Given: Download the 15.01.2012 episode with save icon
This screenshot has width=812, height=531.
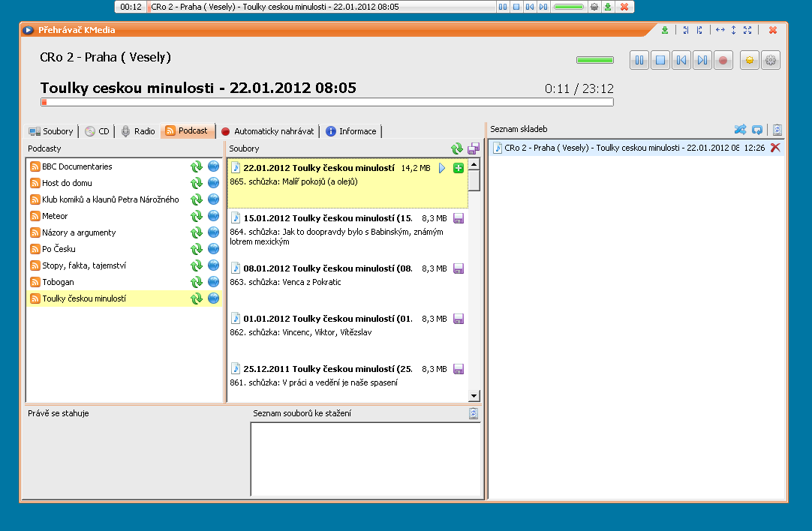Looking at the screenshot, I should pyautogui.click(x=459, y=218).
